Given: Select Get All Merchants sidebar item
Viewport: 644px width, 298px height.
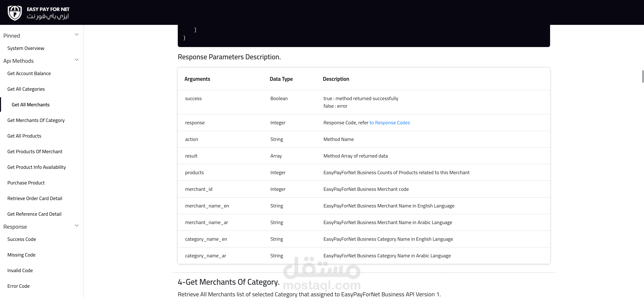Looking at the screenshot, I should click(31, 105).
